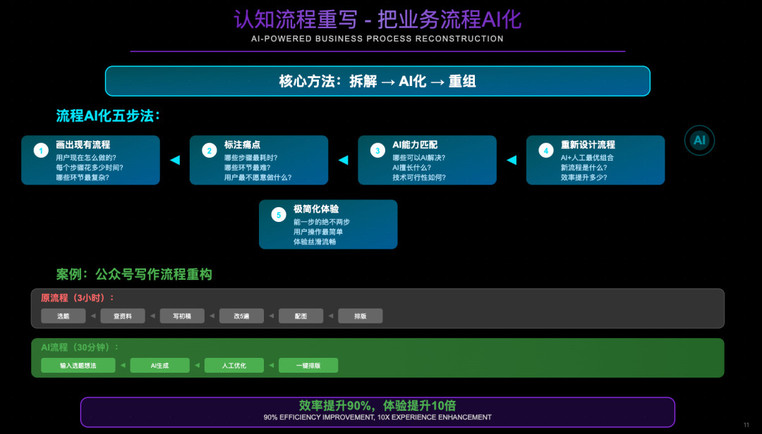Click the line 能一步的绝不两步
762x434 pixels.
pos(321,222)
